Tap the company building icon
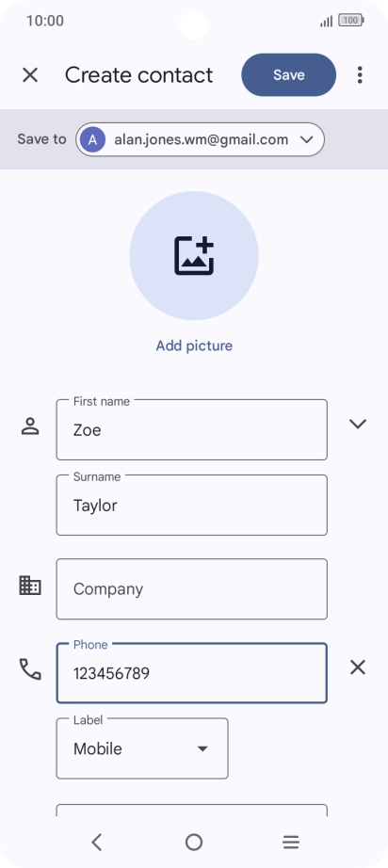Viewport: 388px width, 868px height. [30, 586]
